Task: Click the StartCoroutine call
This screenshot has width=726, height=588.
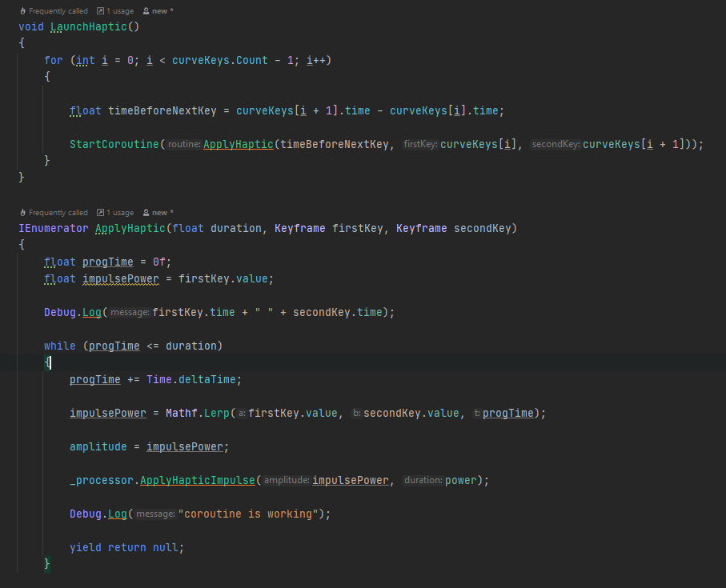Action: click(114, 144)
